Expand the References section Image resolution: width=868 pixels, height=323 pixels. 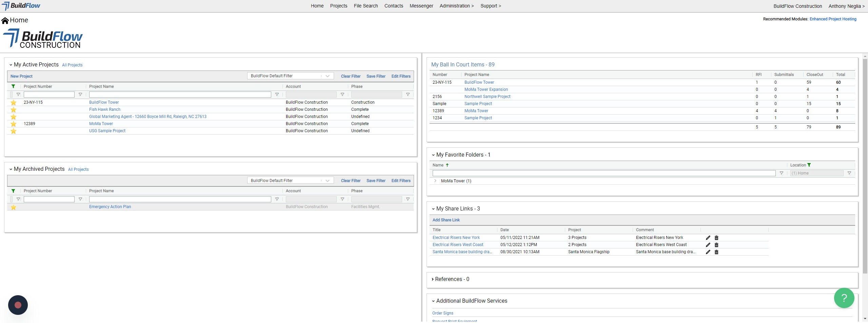pyautogui.click(x=433, y=279)
